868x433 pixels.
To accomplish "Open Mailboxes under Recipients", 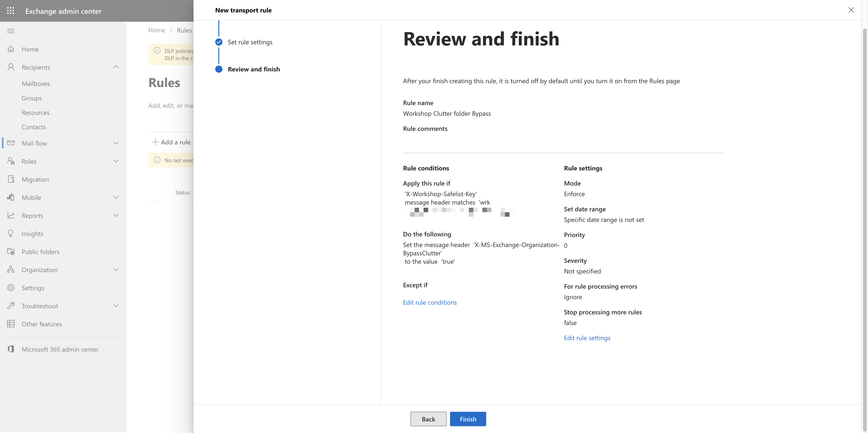I will pos(36,84).
